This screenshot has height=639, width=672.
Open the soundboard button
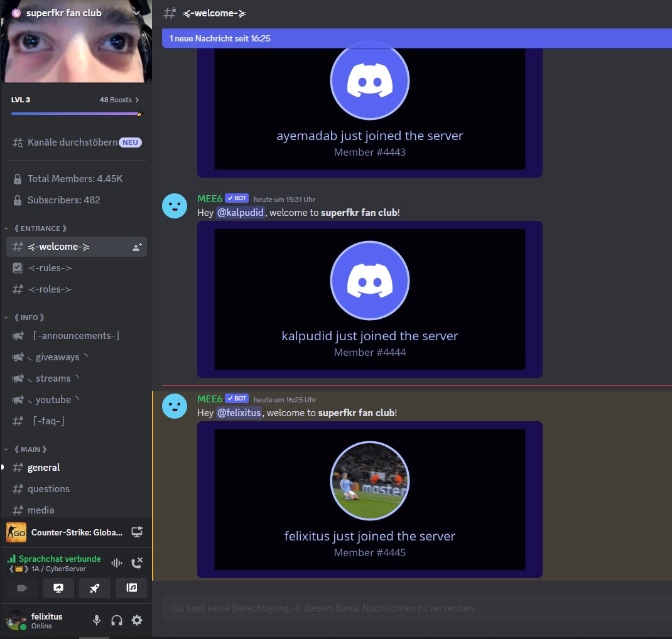click(131, 588)
